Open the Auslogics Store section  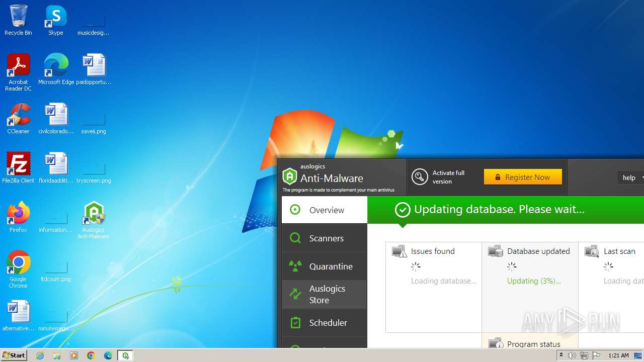pyautogui.click(x=325, y=294)
